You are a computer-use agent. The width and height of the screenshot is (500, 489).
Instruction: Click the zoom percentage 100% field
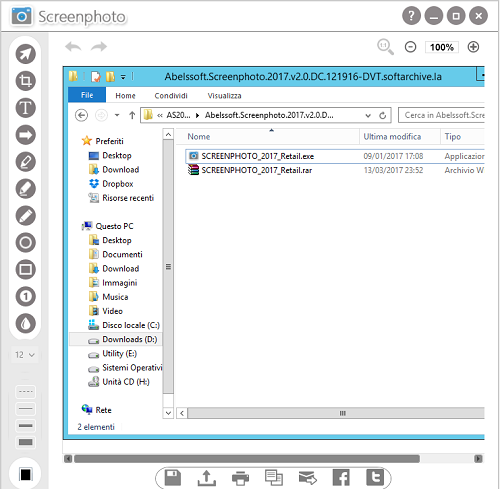coord(442,47)
